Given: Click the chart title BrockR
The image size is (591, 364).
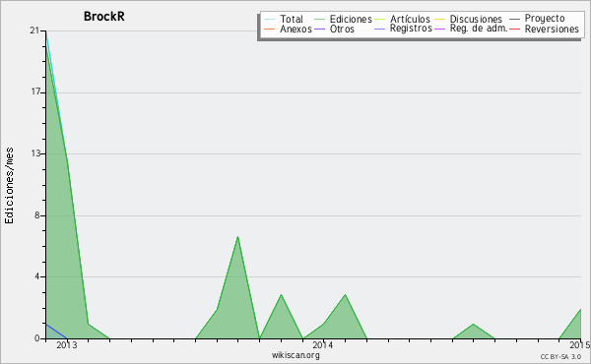Looking at the screenshot, I should 104,17.
